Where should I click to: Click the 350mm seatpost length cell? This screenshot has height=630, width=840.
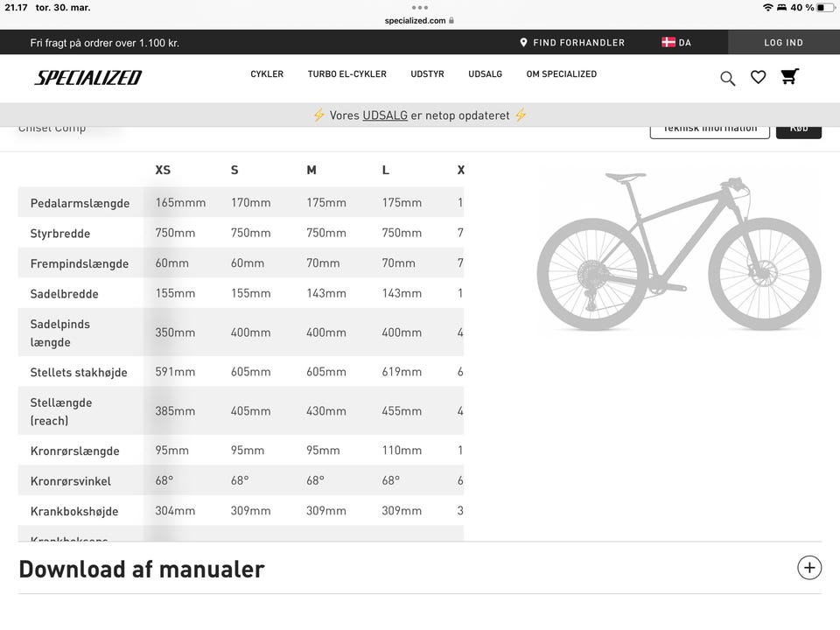coord(175,332)
